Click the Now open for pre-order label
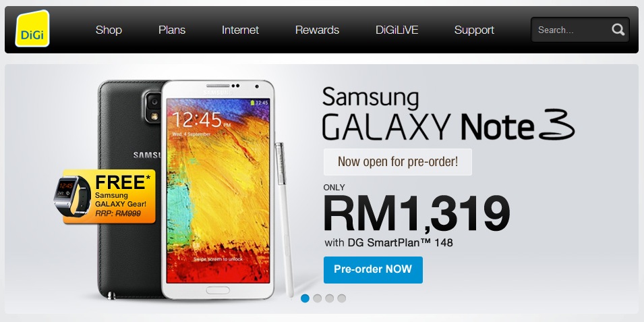This screenshot has height=322, width=644. tap(398, 162)
